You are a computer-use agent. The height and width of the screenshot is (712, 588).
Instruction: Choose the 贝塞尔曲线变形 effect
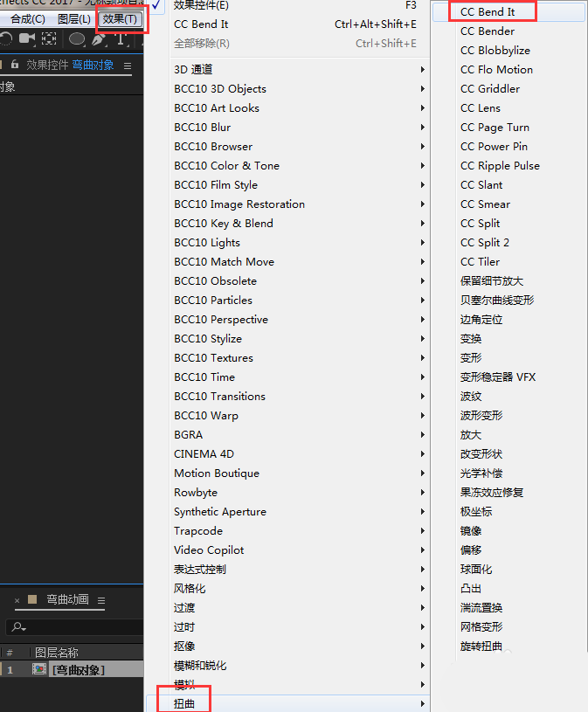497,301
